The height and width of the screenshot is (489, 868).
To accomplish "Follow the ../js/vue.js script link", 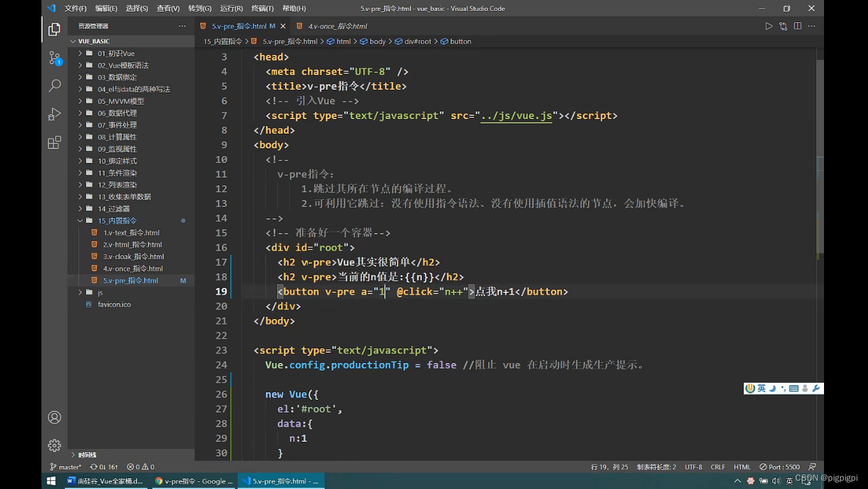I will pos(516,115).
